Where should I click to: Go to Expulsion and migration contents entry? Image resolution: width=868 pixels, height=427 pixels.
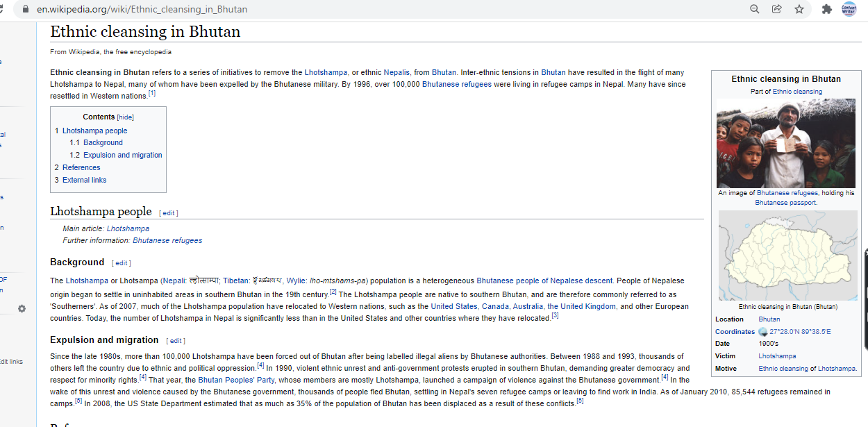pyautogui.click(x=122, y=155)
